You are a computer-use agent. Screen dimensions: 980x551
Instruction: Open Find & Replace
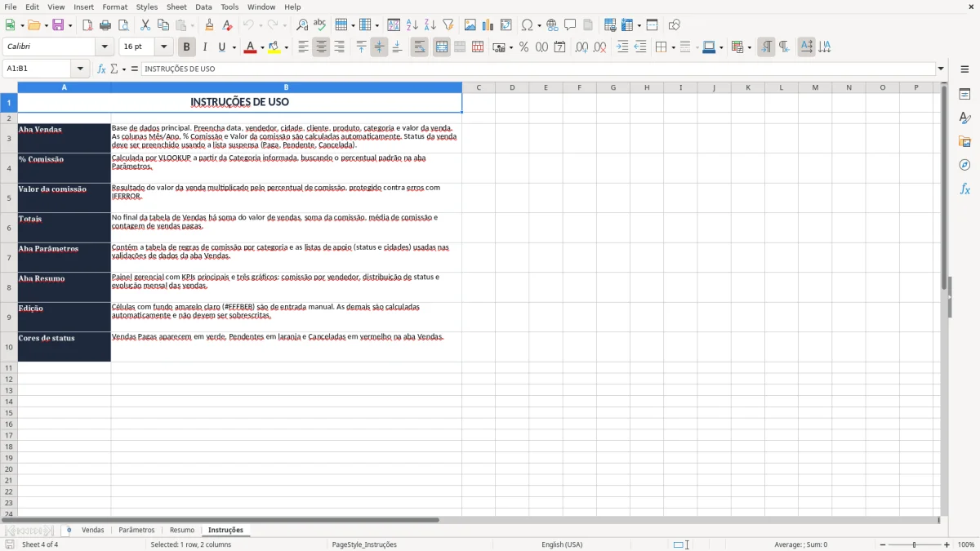click(x=302, y=25)
